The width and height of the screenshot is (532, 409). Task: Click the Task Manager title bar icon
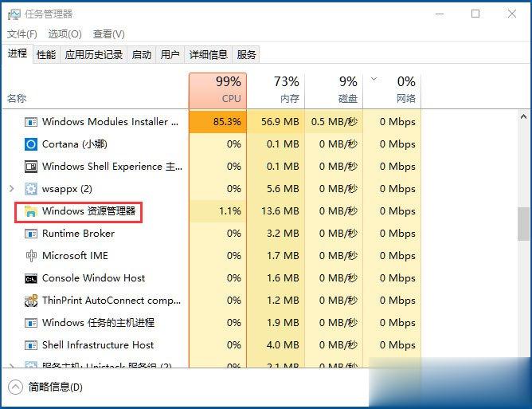coord(14,14)
